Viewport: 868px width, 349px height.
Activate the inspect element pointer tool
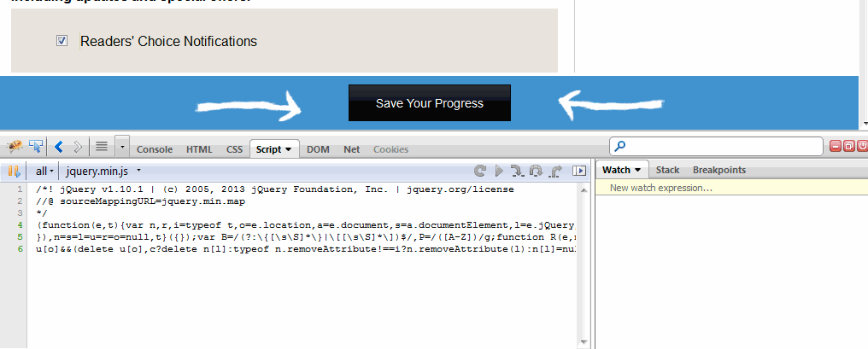(36, 147)
